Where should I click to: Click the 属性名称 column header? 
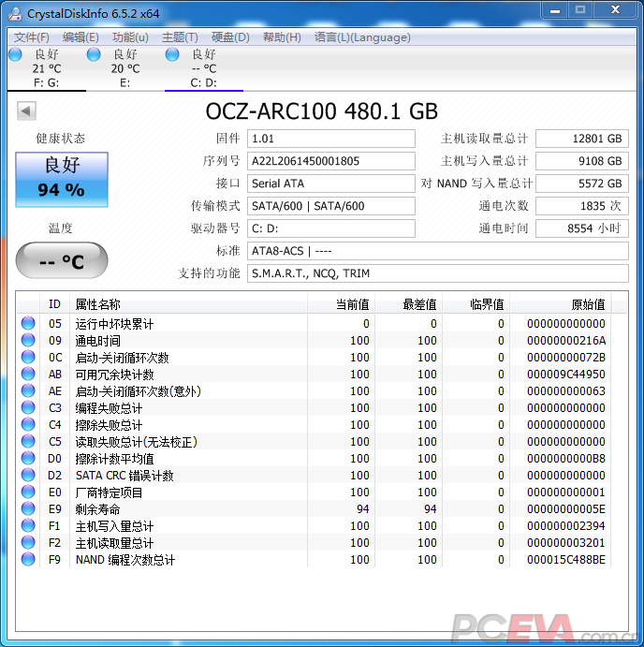pyautogui.click(x=188, y=304)
